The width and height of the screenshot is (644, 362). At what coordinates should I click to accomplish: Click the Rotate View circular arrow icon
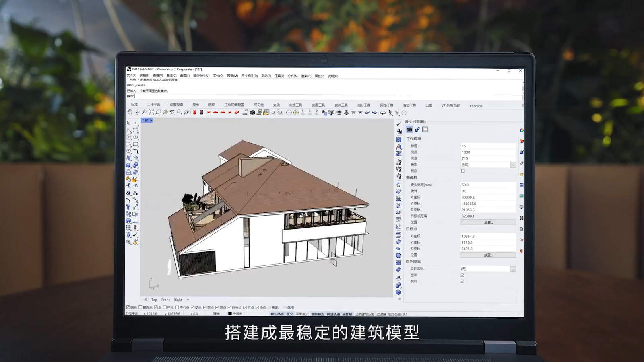coord(383,113)
